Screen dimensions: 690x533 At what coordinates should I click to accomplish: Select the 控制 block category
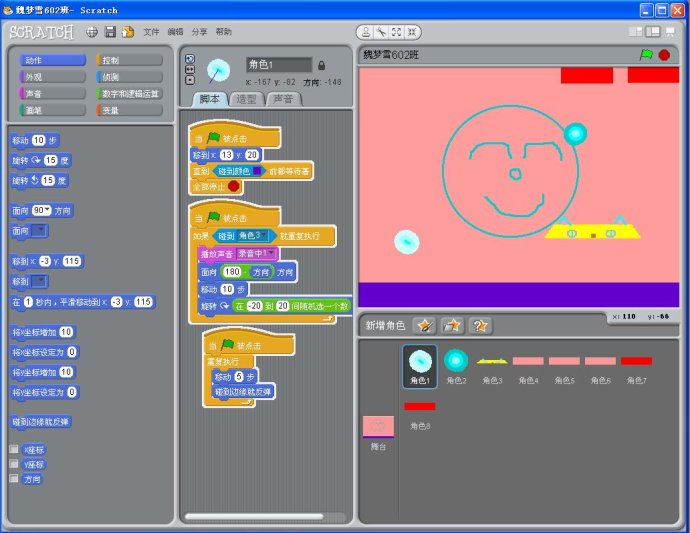(x=129, y=60)
